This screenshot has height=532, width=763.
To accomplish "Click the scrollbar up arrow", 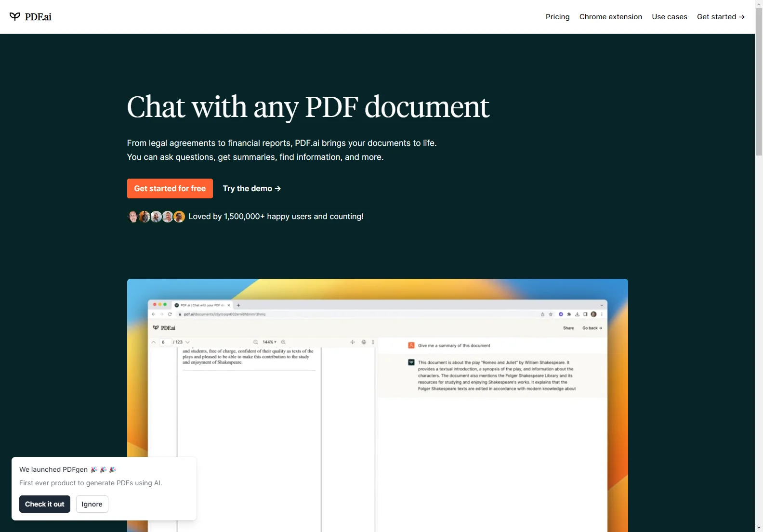I will click(x=759, y=3).
